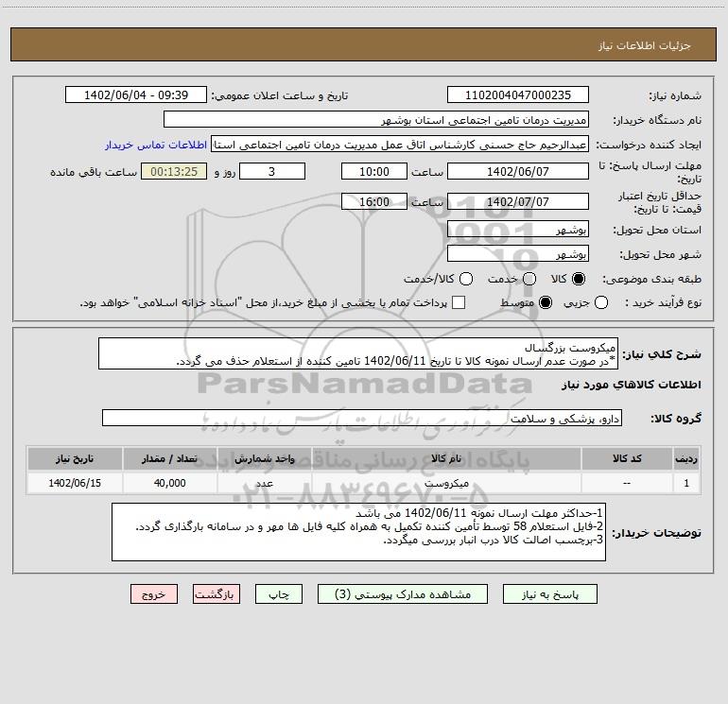The height and width of the screenshot is (704, 728).
Task: Click the buyer notes text area
Action: click(x=359, y=532)
